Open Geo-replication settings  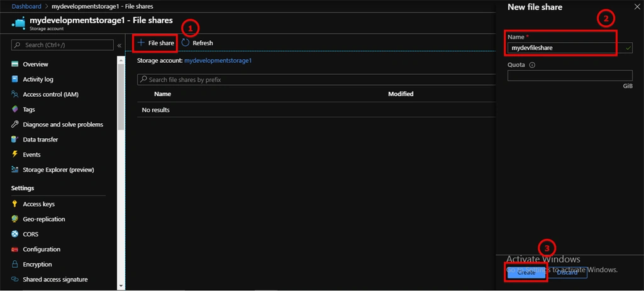[44, 219]
